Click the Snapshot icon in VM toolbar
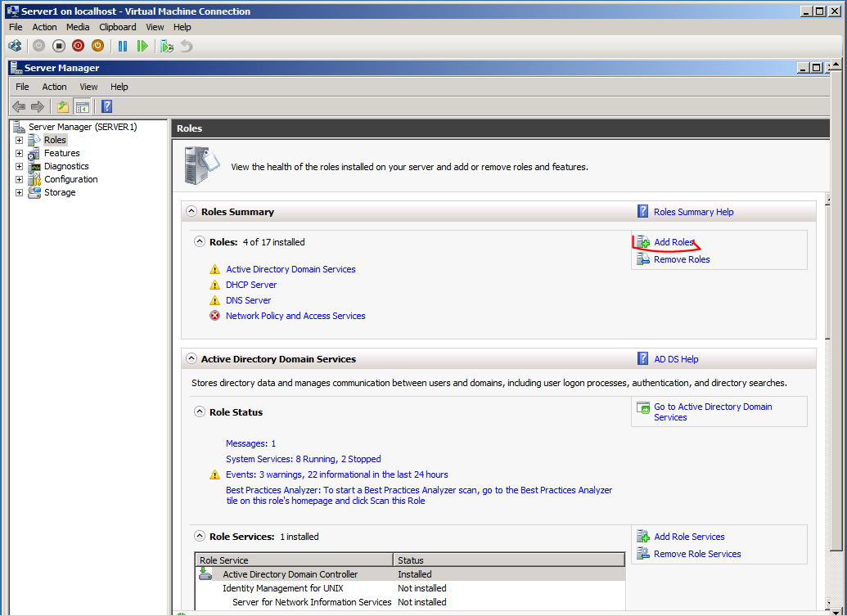This screenshot has height=616, width=847. [x=167, y=46]
